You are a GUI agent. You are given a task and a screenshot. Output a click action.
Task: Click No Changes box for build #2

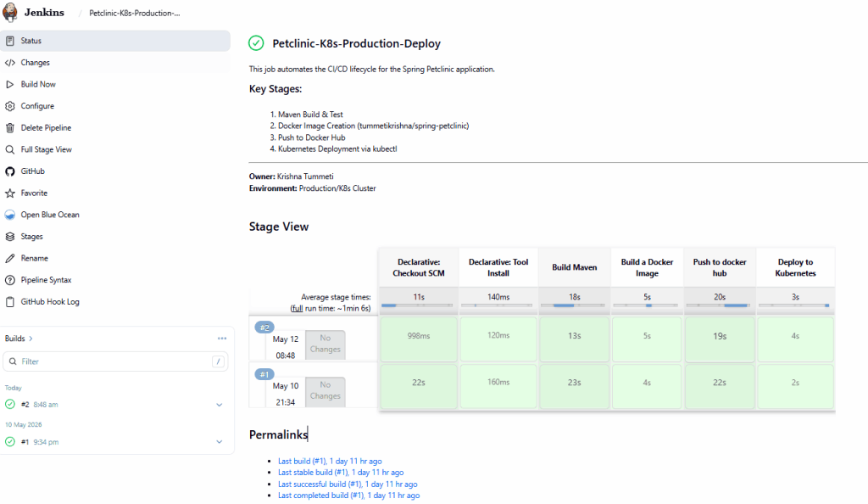pyautogui.click(x=325, y=344)
